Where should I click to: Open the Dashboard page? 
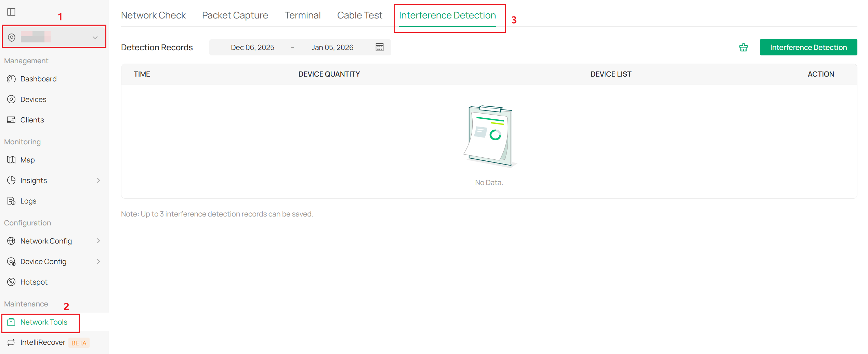click(38, 79)
